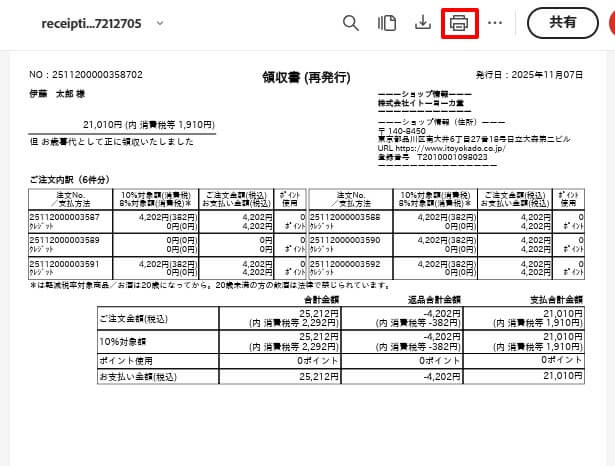The image size is (615, 466).
Task: Click the search magnifier icon
Action: (x=351, y=23)
